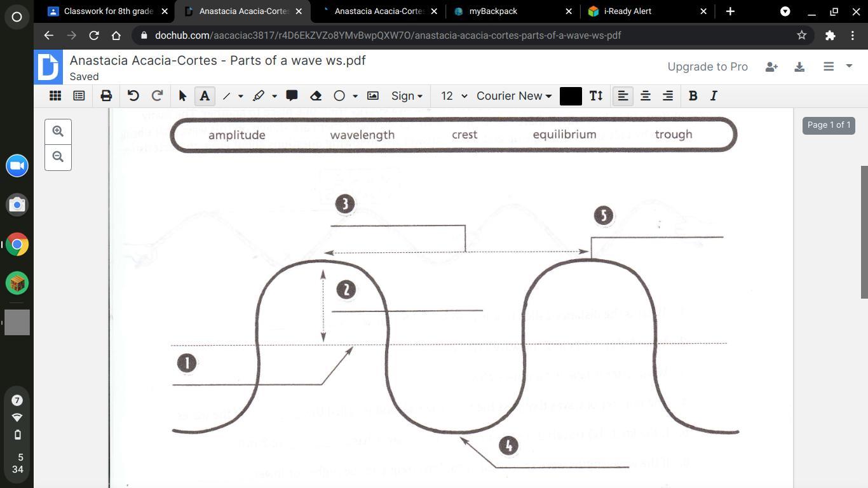Insert an image with image tool
868x488 pixels.
[373, 96]
